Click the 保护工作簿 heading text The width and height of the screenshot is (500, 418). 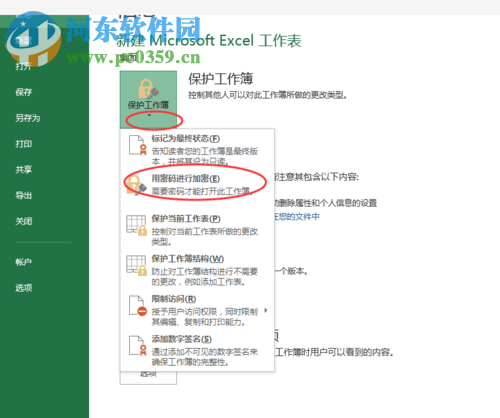[221, 79]
